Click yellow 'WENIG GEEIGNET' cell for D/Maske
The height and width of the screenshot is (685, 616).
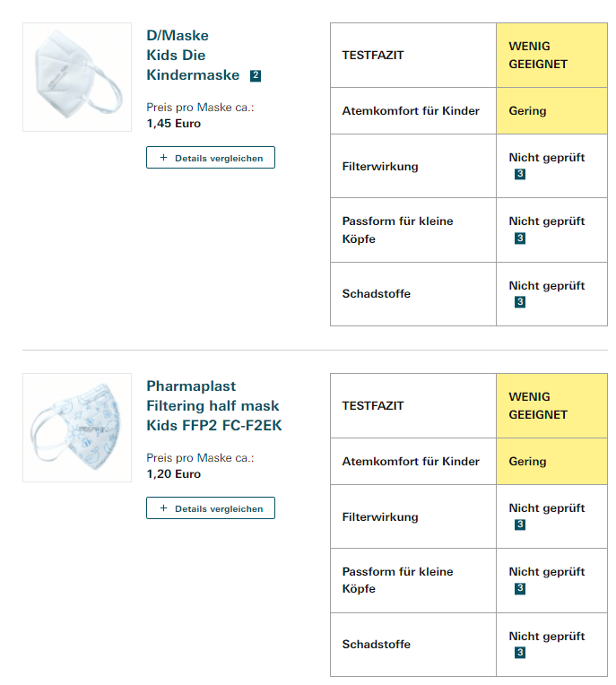pyautogui.click(x=551, y=56)
